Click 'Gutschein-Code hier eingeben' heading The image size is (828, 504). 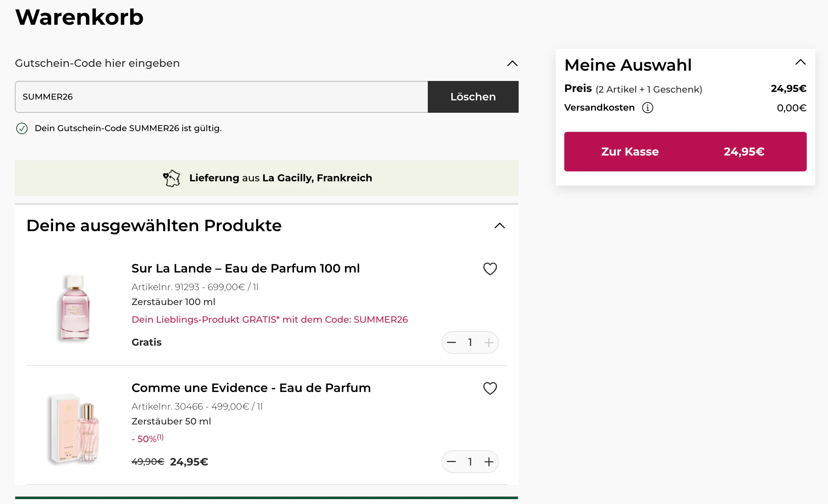[x=97, y=63]
